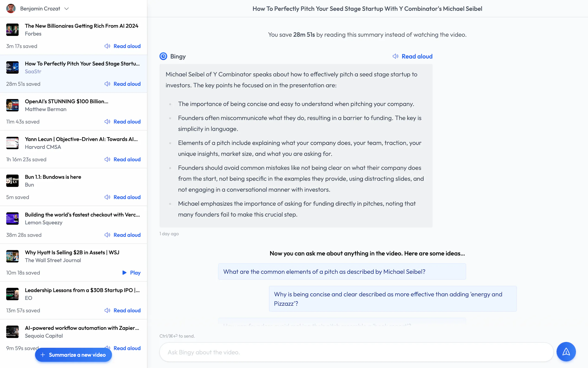Viewport: 588px width, 368px height.
Task: Click the send message paper-plane icon
Action: [566, 352]
